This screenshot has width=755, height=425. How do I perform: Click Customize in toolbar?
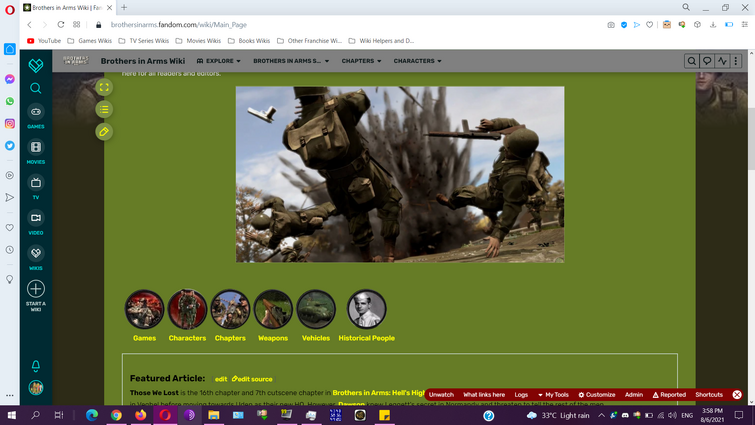tap(597, 395)
